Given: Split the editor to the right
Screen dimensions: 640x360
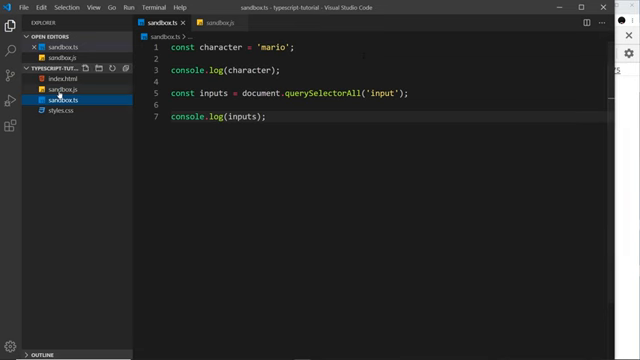Looking at the screenshot, I should [x=587, y=23].
